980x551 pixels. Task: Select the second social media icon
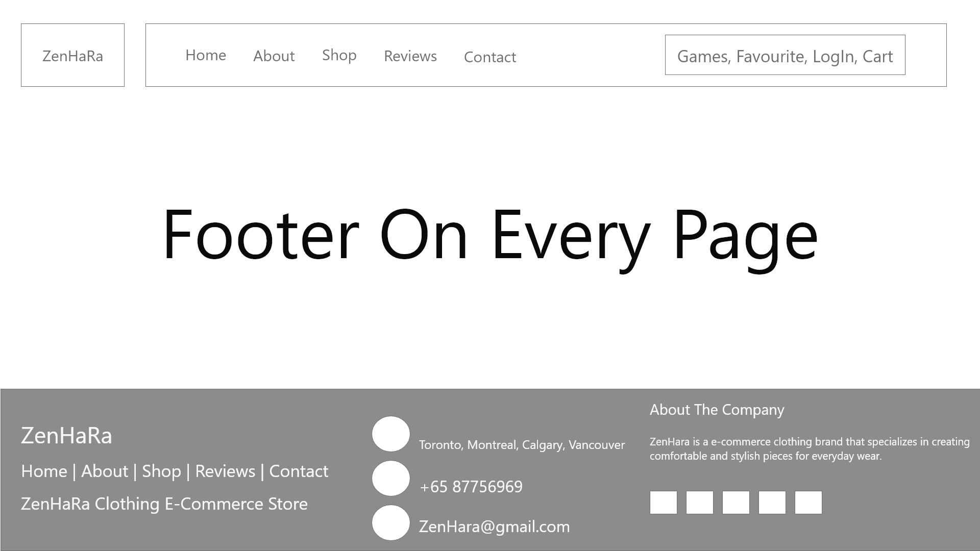point(699,503)
